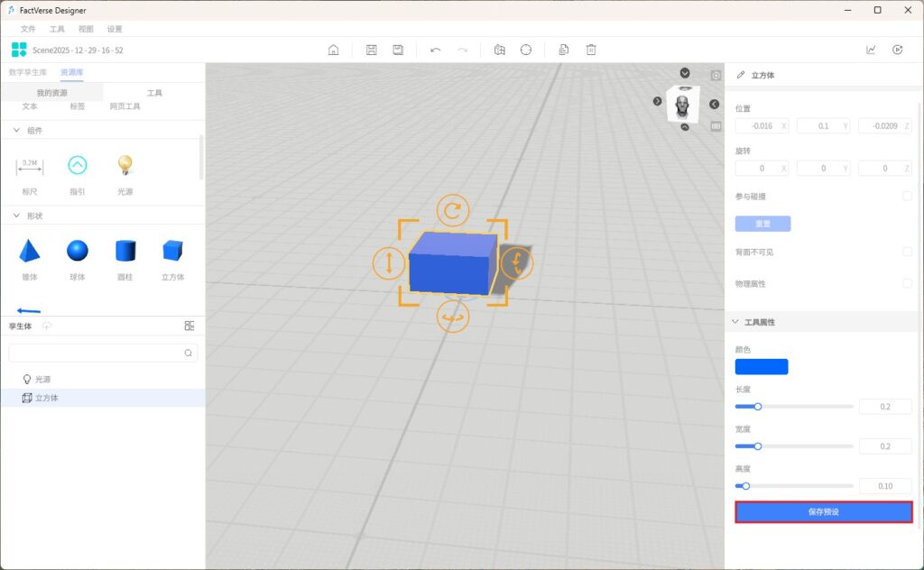Click the undo arrow in the toolbar
This screenshot has height=570, width=924.
pyautogui.click(x=436, y=51)
